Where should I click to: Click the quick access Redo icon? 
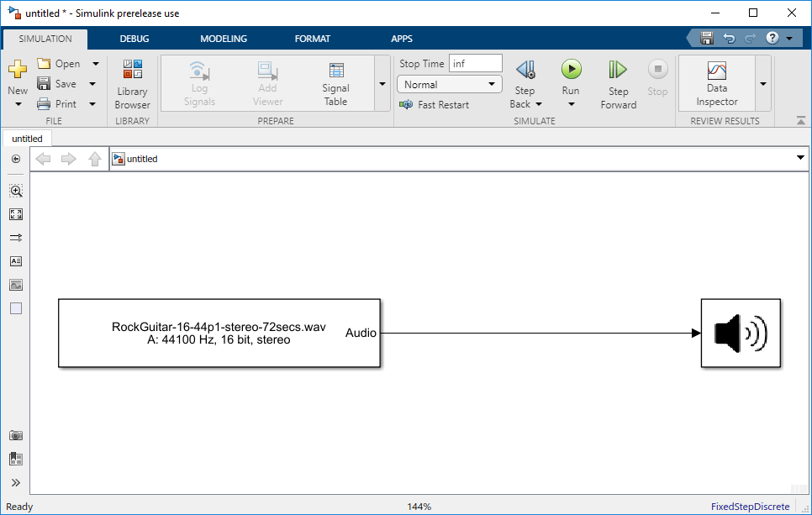point(750,38)
